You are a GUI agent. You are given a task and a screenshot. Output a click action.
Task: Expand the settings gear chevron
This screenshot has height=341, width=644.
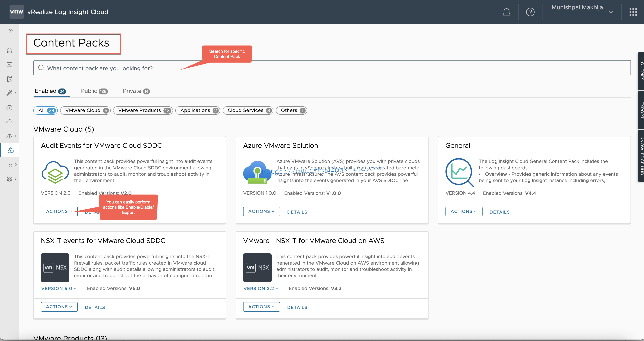click(16, 179)
